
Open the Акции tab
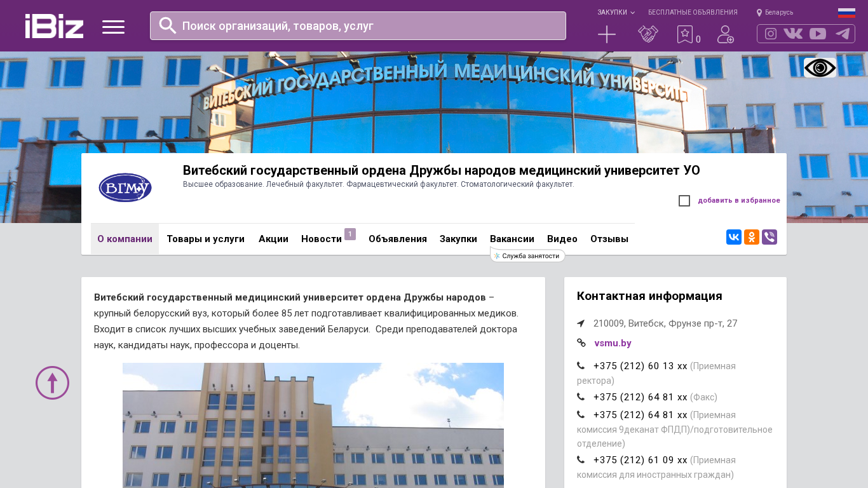(x=273, y=239)
